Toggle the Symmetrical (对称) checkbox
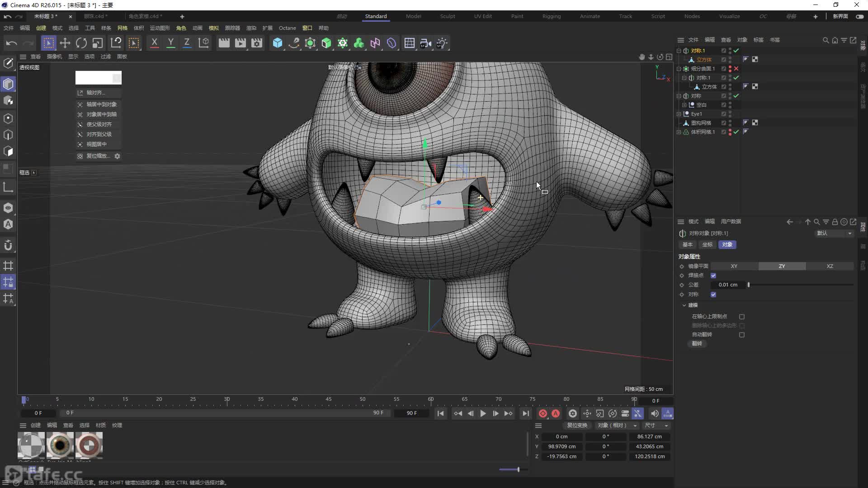Screen dimensions: 868x488 (x=713, y=295)
